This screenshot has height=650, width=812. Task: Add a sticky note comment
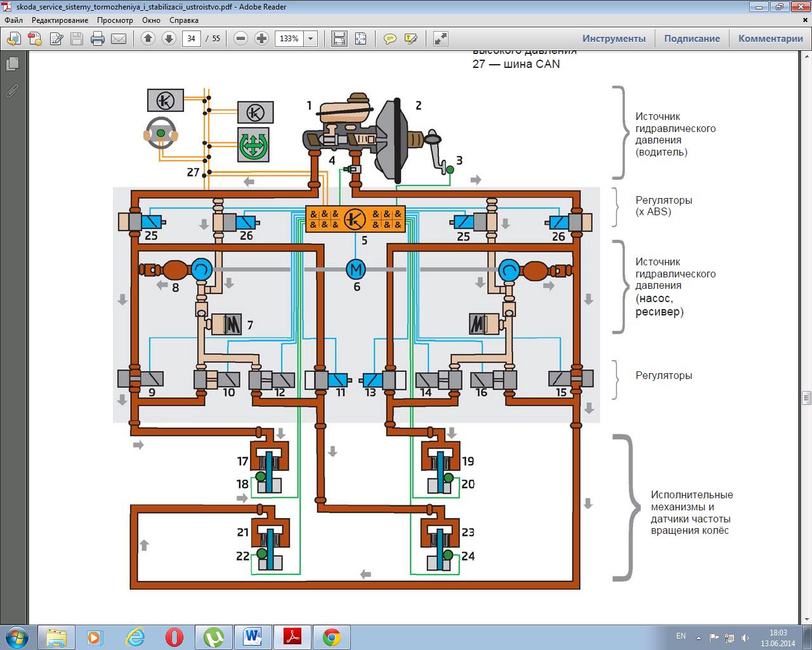[390, 39]
